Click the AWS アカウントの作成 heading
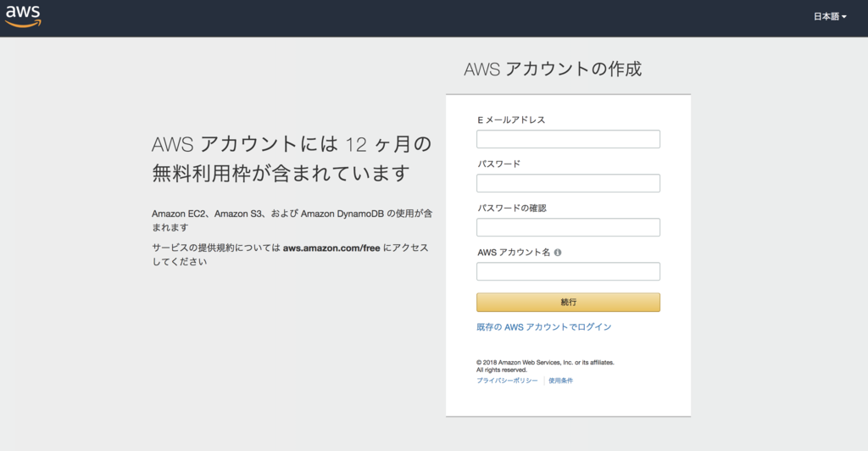Screen dimensions: 868x451 [553, 70]
